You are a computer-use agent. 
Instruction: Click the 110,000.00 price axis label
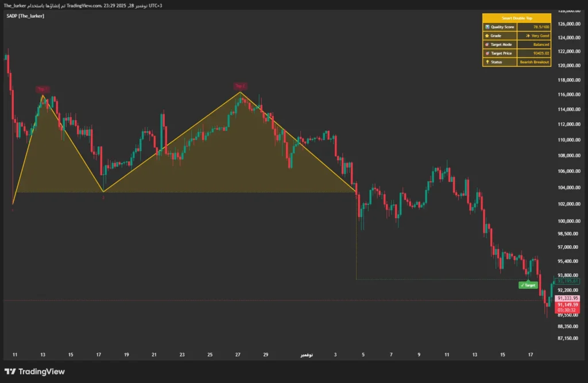569,140
